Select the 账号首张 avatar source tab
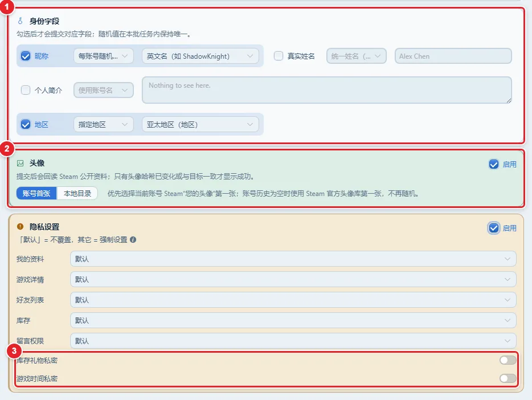The width and height of the screenshot is (532, 400). pos(36,193)
